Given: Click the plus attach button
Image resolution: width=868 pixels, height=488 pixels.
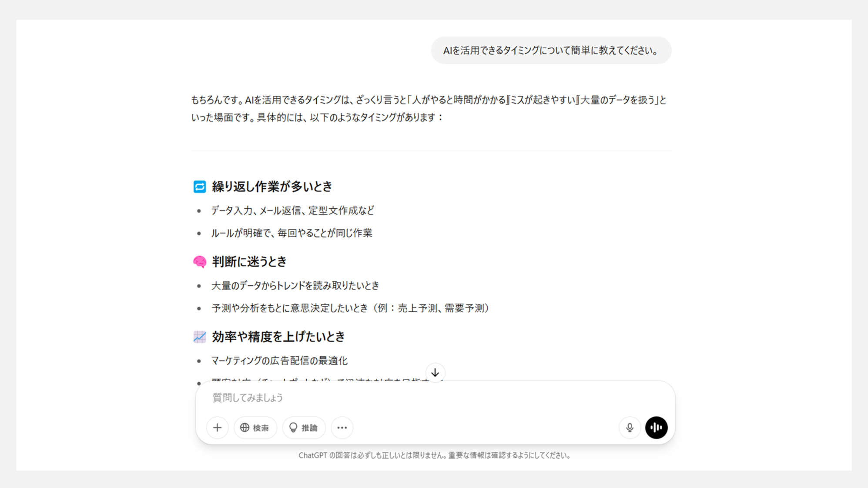Looking at the screenshot, I should (x=217, y=428).
